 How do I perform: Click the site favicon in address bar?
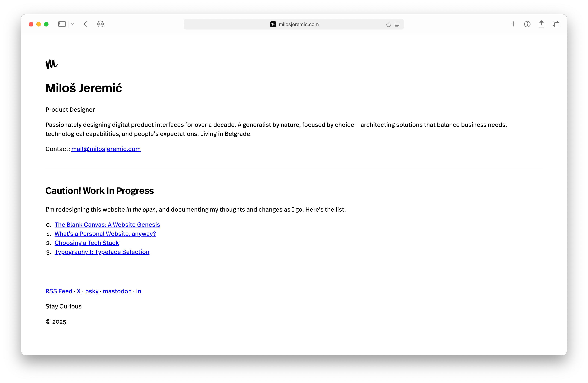[273, 24]
